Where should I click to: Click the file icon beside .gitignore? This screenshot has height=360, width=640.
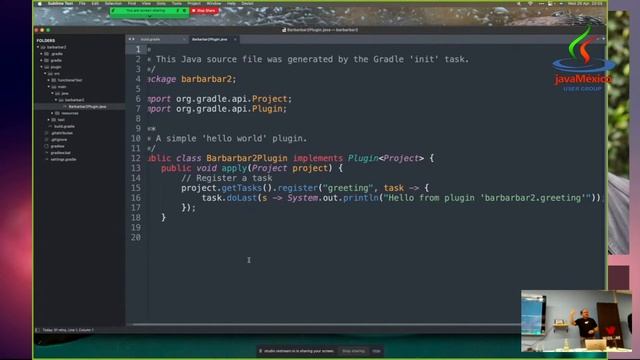(46, 140)
